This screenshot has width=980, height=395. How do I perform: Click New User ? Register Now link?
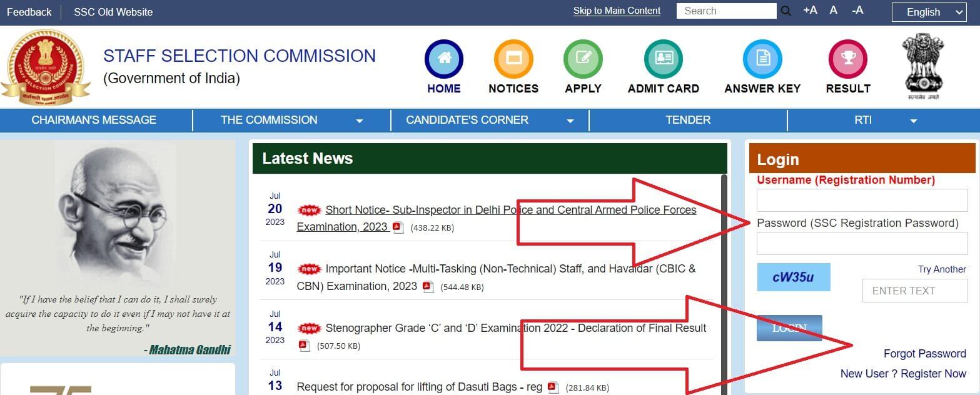click(x=903, y=374)
